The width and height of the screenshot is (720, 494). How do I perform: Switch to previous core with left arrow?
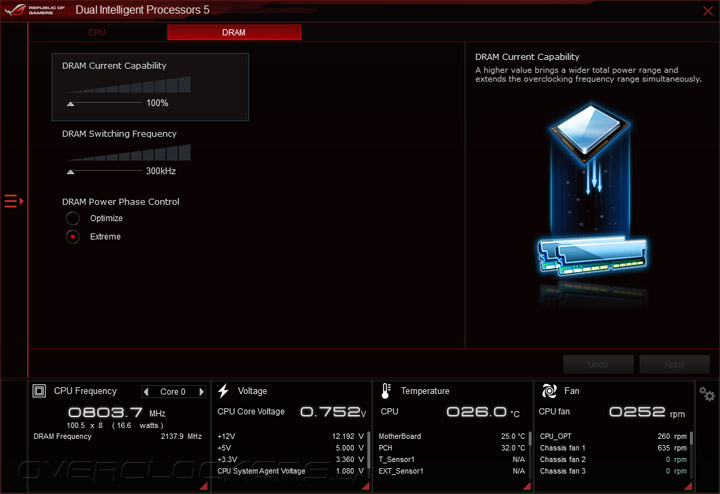146,392
